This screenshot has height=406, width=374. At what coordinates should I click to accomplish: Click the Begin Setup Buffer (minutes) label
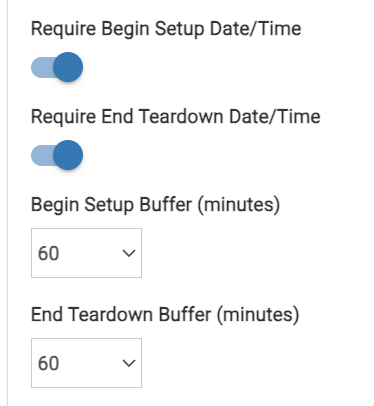click(x=155, y=205)
